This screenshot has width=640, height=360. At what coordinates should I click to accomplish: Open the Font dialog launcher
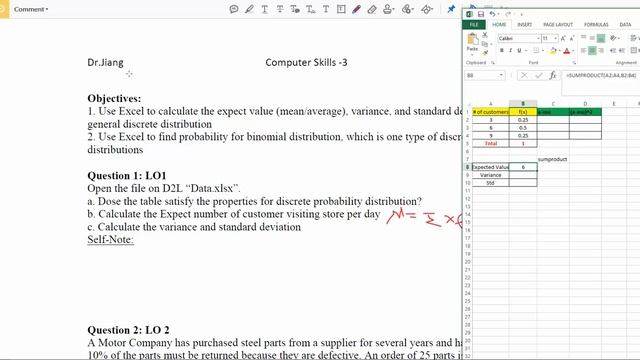pos(574,63)
